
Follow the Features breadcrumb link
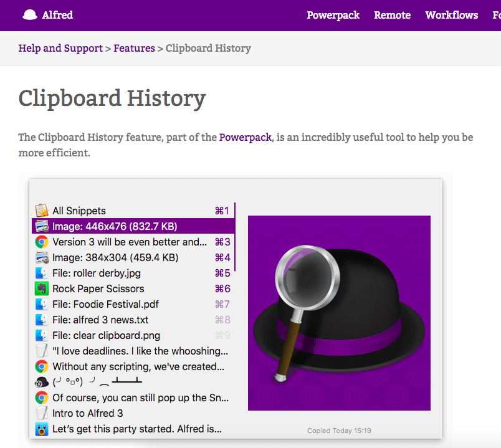pos(134,48)
